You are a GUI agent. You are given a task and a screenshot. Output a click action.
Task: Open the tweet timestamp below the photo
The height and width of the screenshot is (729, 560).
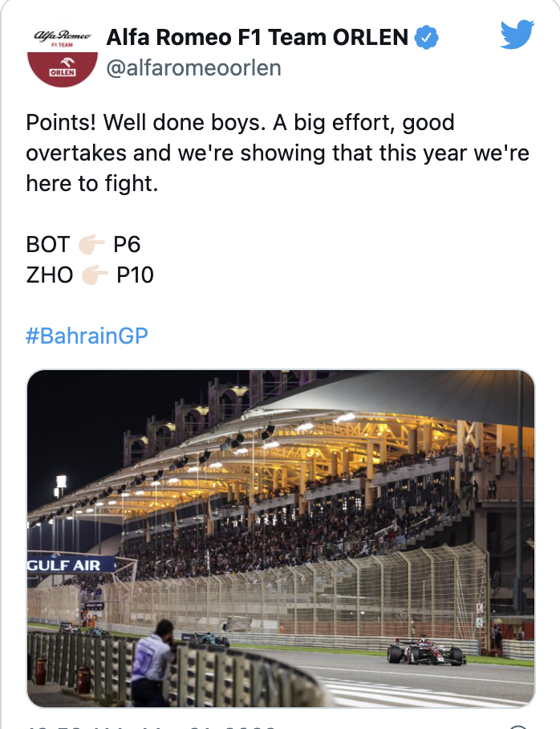coord(152,725)
